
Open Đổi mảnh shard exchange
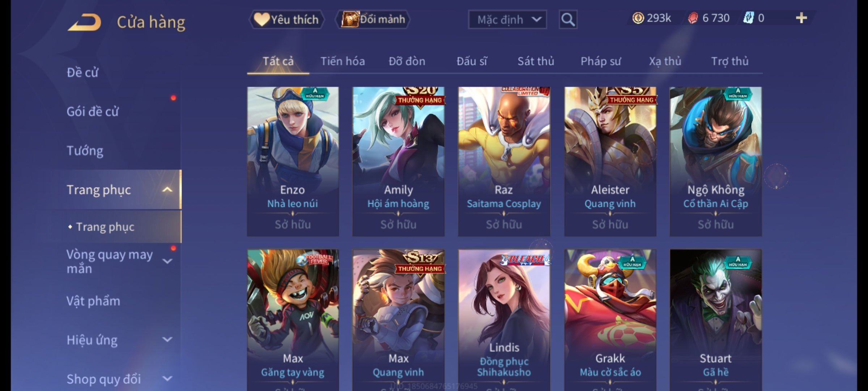click(x=373, y=20)
